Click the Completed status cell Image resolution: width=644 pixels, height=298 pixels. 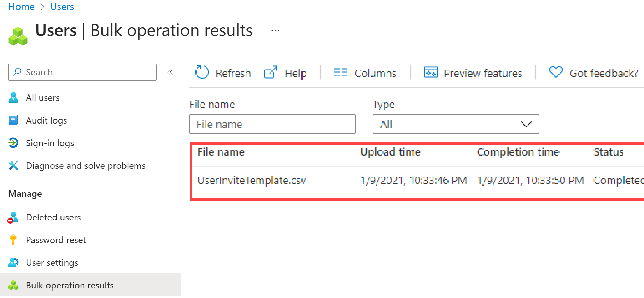[619, 180]
